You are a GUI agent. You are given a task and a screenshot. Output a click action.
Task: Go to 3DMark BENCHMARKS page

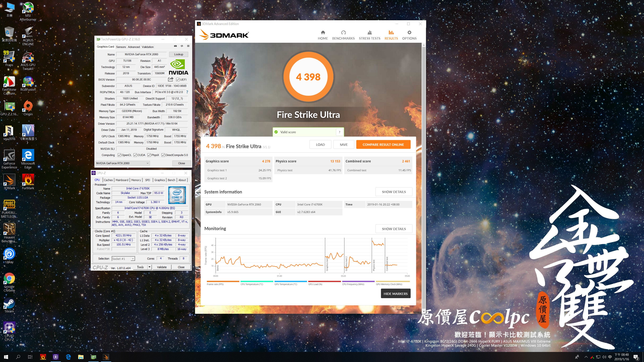point(343,35)
